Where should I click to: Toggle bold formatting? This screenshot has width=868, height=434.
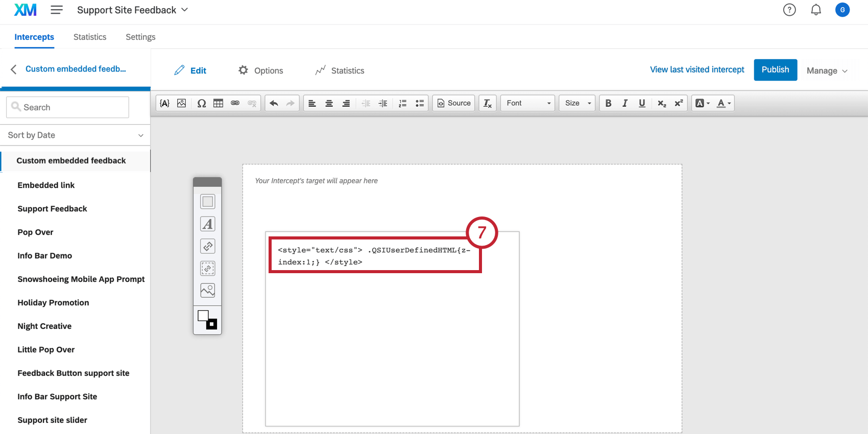click(x=608, y=103)
